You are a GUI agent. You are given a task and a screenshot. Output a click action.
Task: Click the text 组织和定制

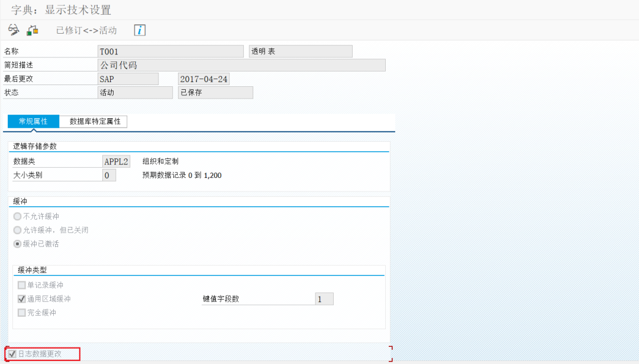[x=160, y=162]
